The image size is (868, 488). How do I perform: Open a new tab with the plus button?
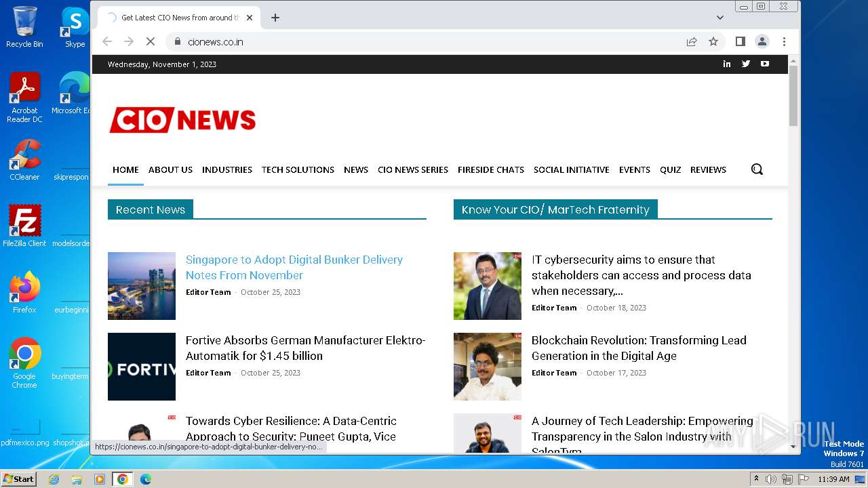click(x=275, y=18)
